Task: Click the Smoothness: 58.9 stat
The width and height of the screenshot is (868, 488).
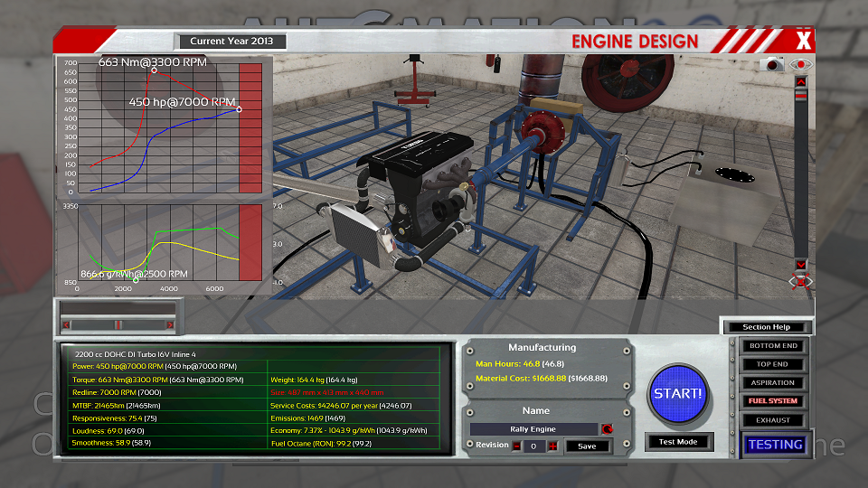Action: [x=111, y=443]
